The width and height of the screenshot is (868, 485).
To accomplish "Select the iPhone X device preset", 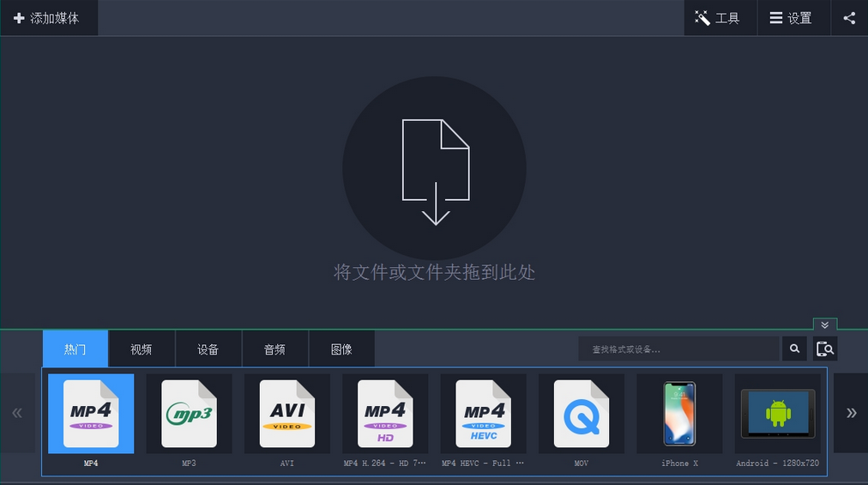I will [x=679, y=414].
